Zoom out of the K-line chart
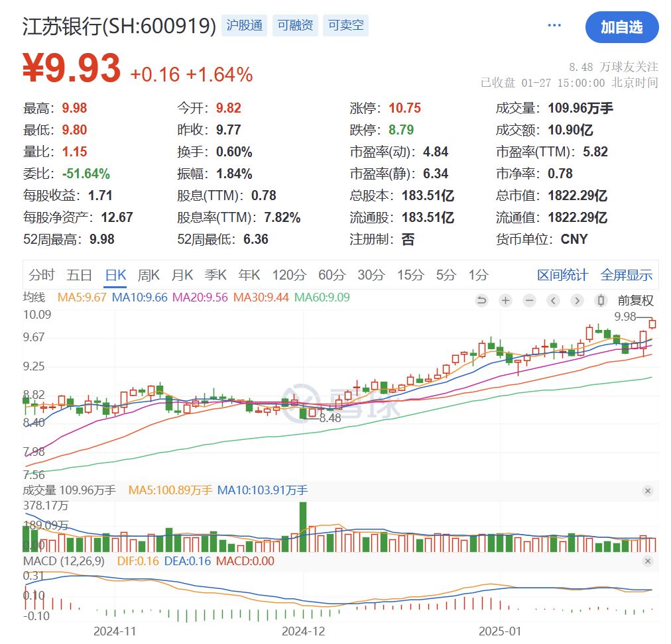 528,300
